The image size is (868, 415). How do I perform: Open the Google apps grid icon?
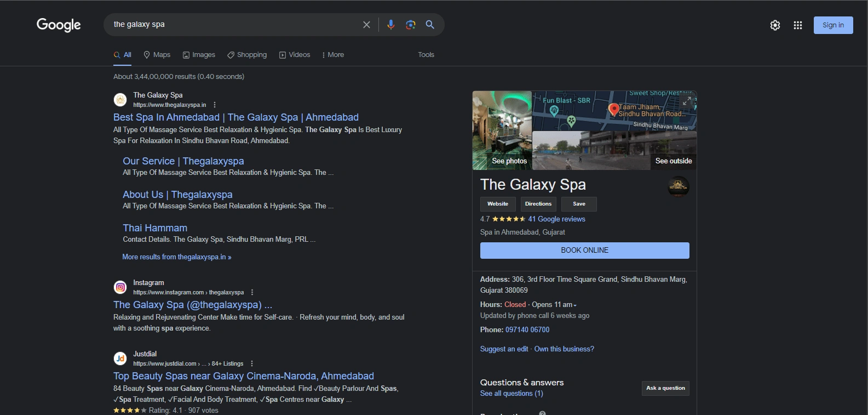pyautogui.click(x=798, y=25)
